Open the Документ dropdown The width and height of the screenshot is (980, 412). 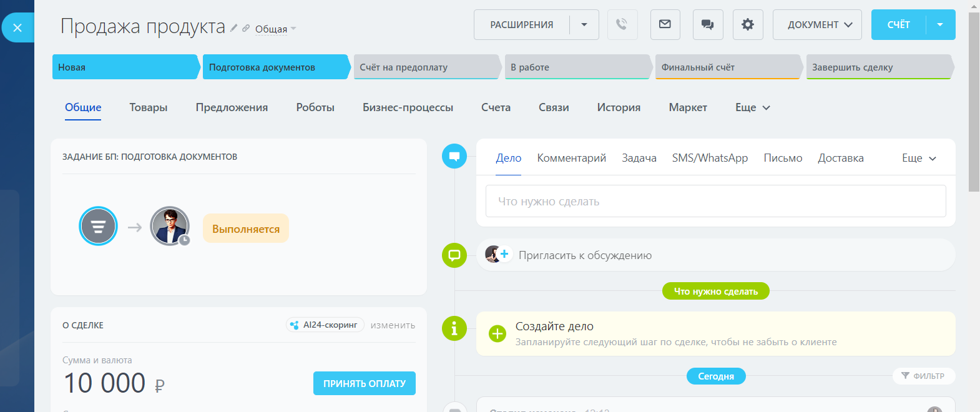pos(816,25)
